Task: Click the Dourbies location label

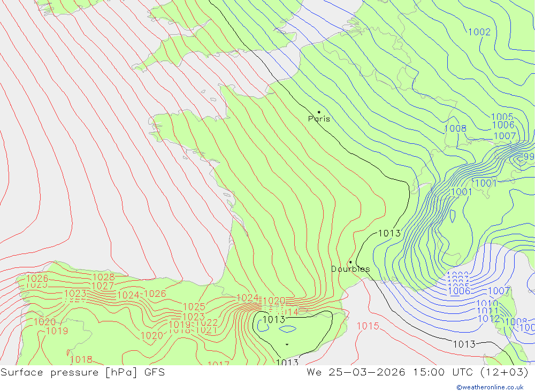Action: (350, 269)
